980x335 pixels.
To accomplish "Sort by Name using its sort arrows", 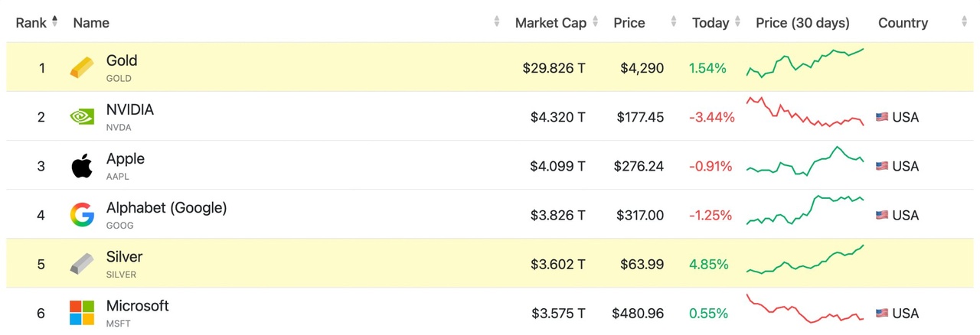I will [497, 22].
